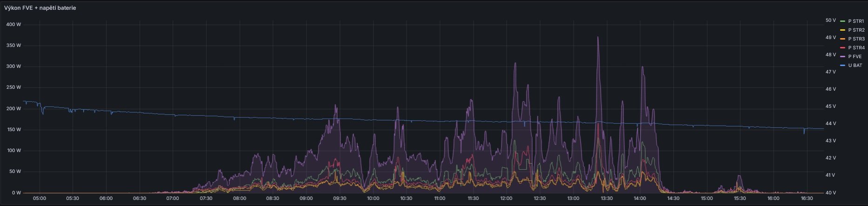Screen dimensions: 868x206
Task: Click the 15:30 time axis label
Action: pos(740,199)
